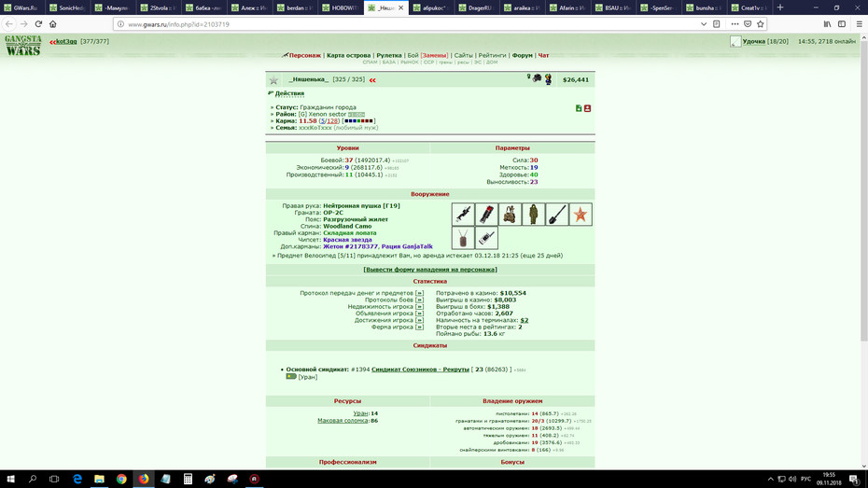
Task: Open the Чат menu item
Action: pos(543,55)
